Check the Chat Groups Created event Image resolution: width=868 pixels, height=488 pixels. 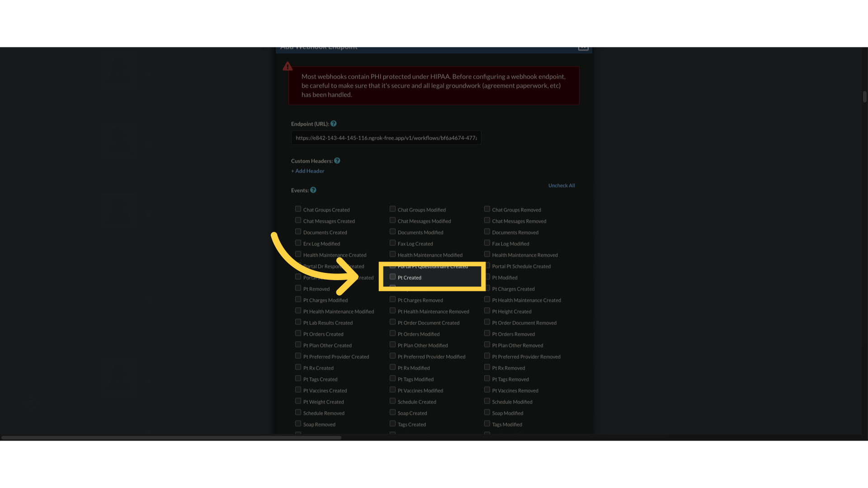point(298,208)
